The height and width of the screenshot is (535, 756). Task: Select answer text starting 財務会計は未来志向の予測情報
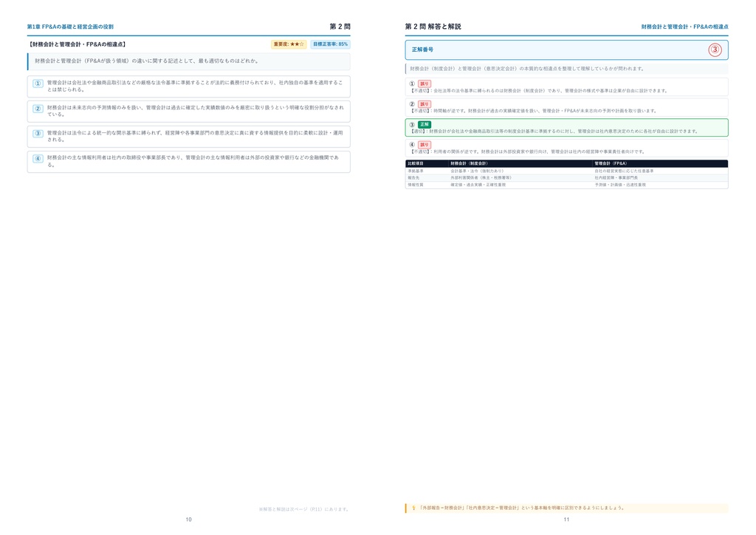[x=195, y=111]
